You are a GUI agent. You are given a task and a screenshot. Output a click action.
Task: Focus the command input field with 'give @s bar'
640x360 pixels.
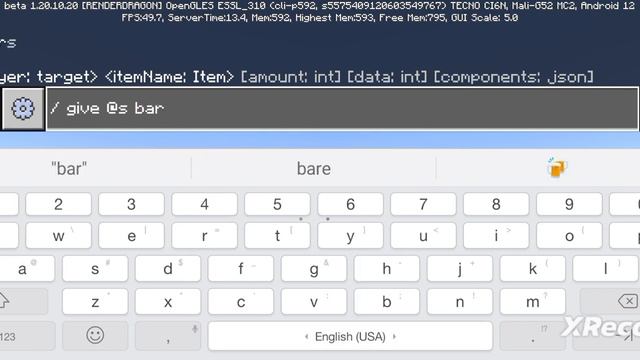pyautogui.click(x=342, y=109)
